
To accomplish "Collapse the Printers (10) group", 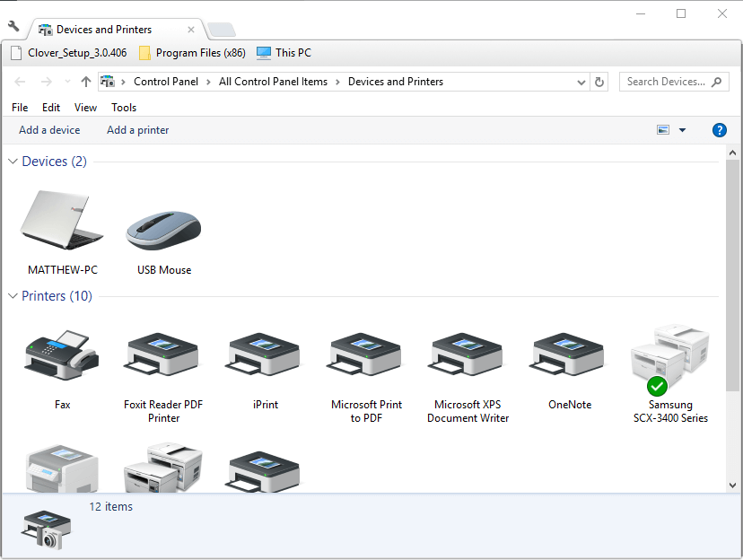I will click(13, 296).
